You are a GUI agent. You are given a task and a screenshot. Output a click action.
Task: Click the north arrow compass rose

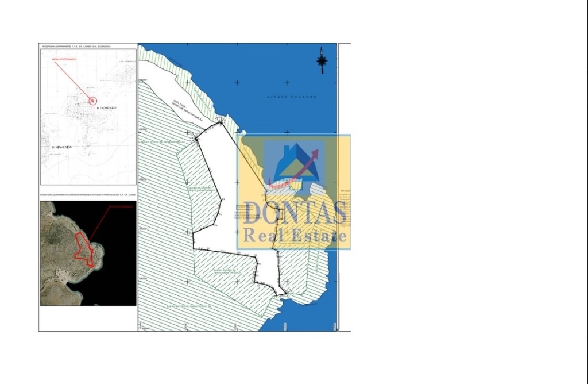(322, 60)
